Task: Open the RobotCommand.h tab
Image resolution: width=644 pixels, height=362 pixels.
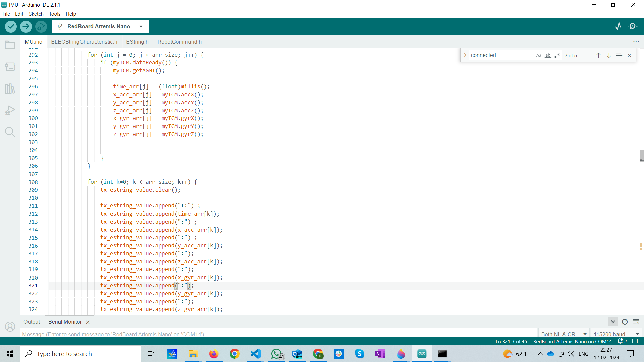Action: (179, 42)
